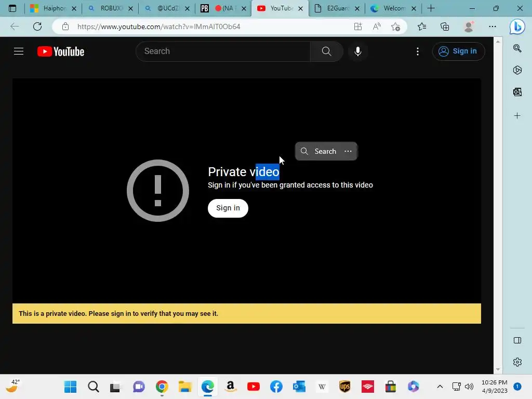Click the YouTube search magnifier button

(x=326, y=51)
